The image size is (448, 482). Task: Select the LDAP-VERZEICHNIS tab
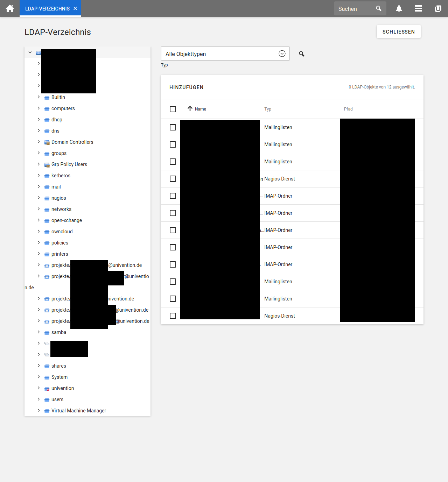tap(47, 8)
